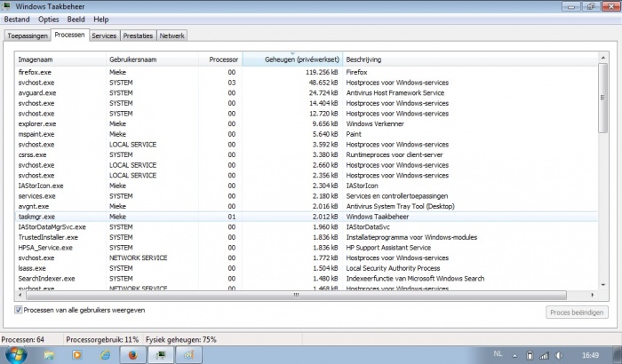Select the IAStorIcon.exe process row
Viewport: 622px width, 364px height.
[x=307, y=186]
